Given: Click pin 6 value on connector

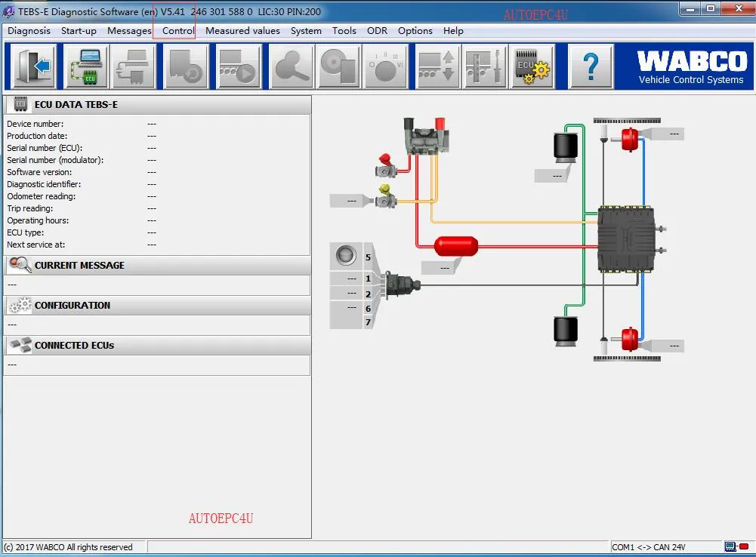Looking at the screenshot, I should 346,308.
